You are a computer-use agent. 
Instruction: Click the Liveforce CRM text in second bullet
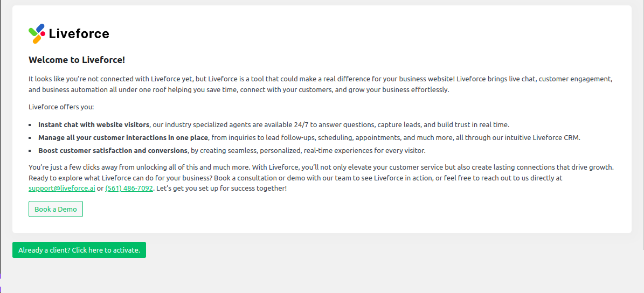pyautogui.click(x=557, y=137)
